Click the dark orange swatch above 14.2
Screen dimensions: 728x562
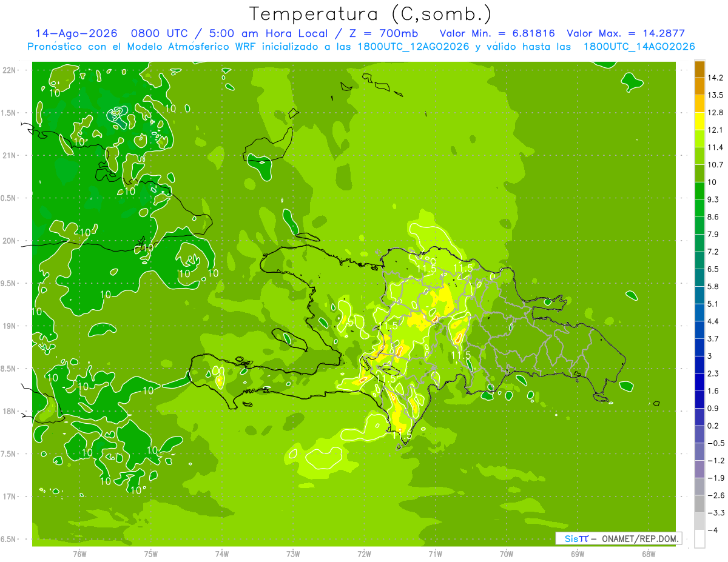(x=699, y=69)
